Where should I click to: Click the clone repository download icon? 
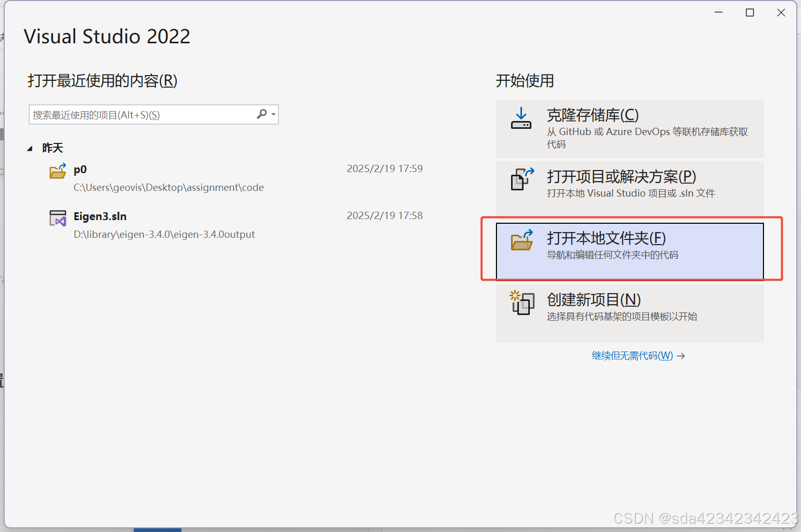521,118
